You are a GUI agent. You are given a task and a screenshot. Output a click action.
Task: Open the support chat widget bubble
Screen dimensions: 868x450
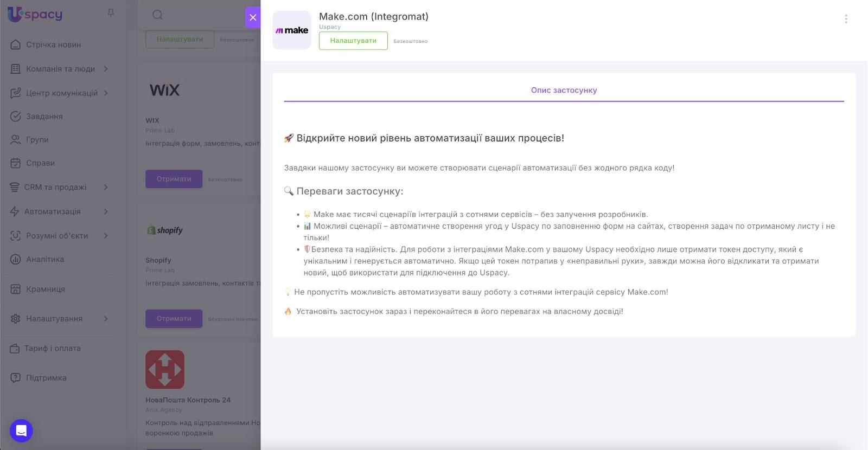[21, 431]
